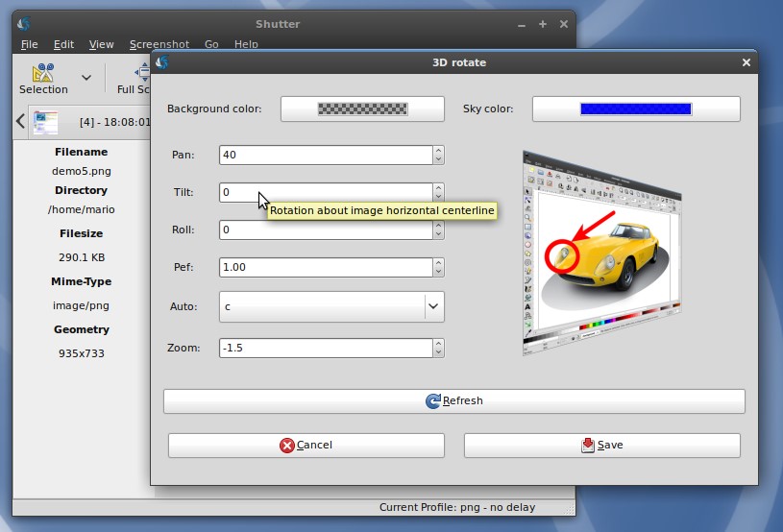Image resolution: width=783 pixels, height=532 pixels.
Task: Choose the blue Sky color swatch
Action: tap(636, 109)
